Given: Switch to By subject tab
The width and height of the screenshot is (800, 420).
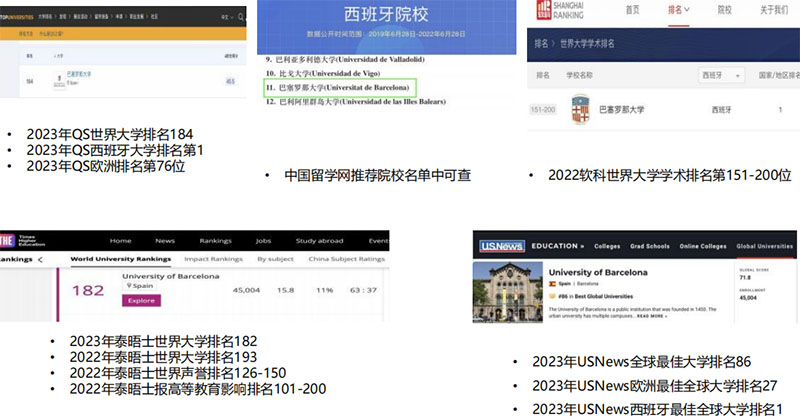Looking at the screenshot, I should coord(276,259).
